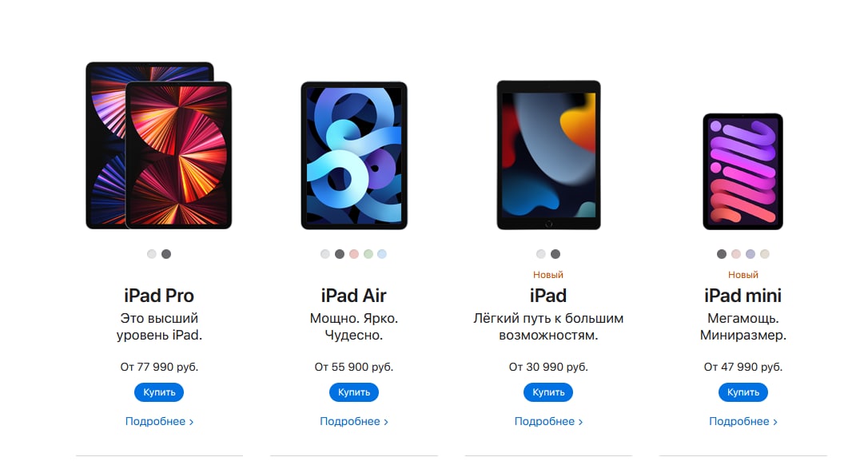Open Подробнее link beneath the iPad
The height and width of the screenshot is (469, 868).
548,421
